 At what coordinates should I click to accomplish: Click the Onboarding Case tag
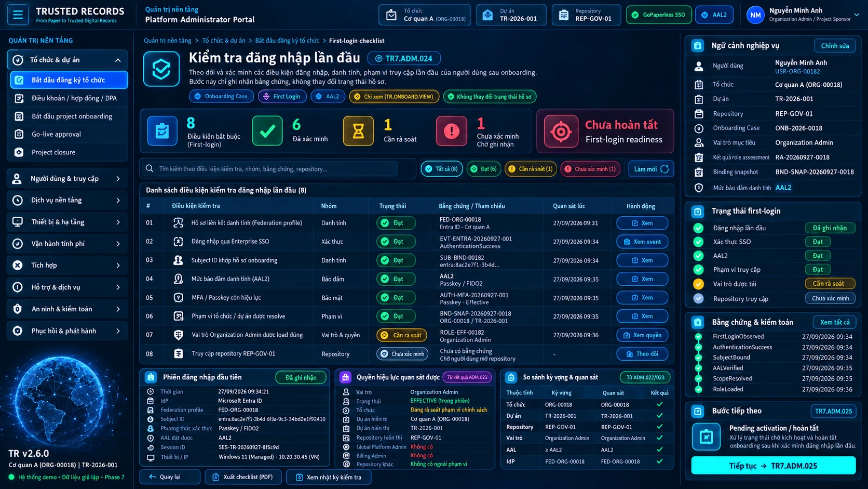[x=221, y=97]
